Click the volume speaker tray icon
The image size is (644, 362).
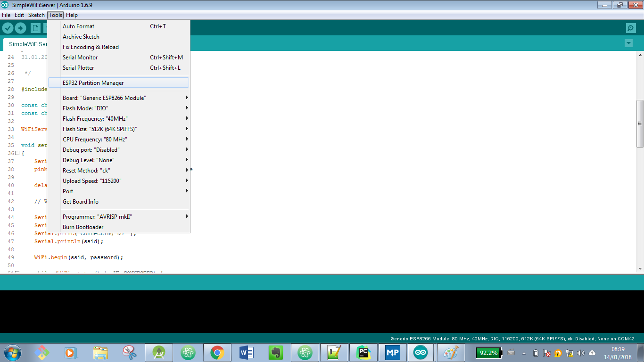tap(581, 353)
